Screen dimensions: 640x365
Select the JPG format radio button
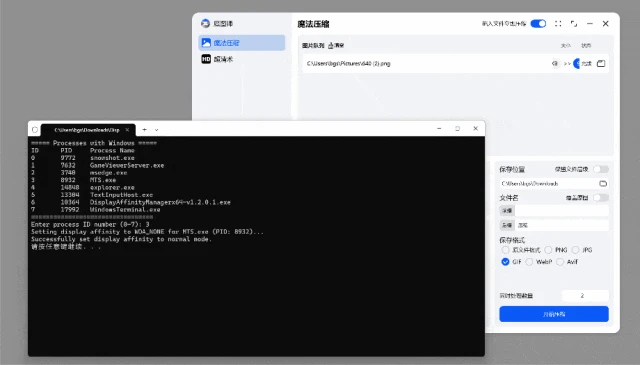pyautogui.click(x=575, y=250)
